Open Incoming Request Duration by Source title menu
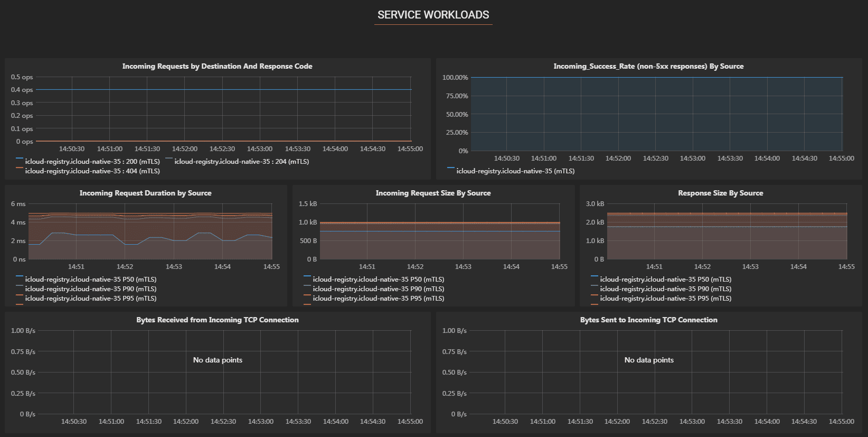 coord(145,193)
